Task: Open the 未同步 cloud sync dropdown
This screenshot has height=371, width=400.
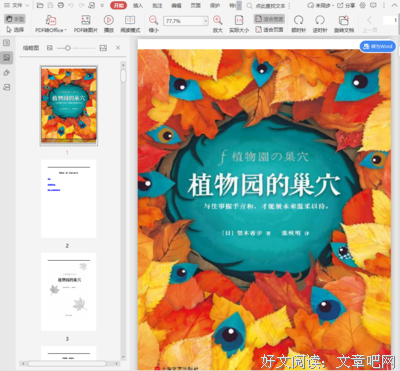Action: point(321,5)
